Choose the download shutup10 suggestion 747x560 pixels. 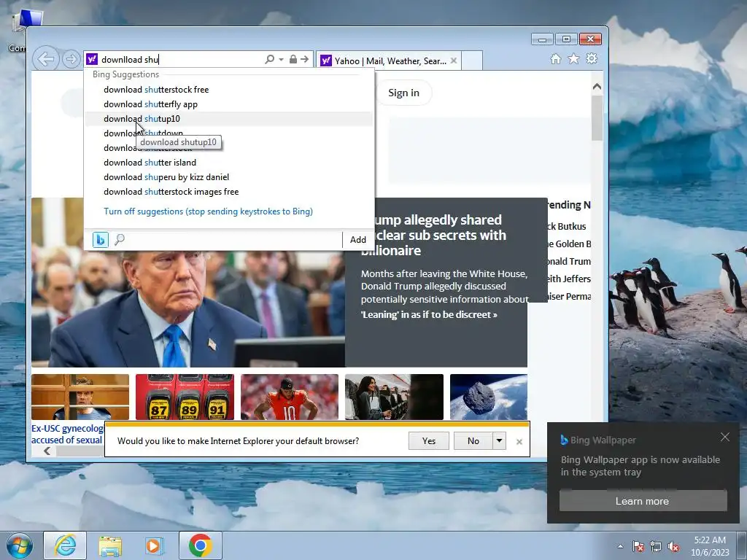(228, 119)
